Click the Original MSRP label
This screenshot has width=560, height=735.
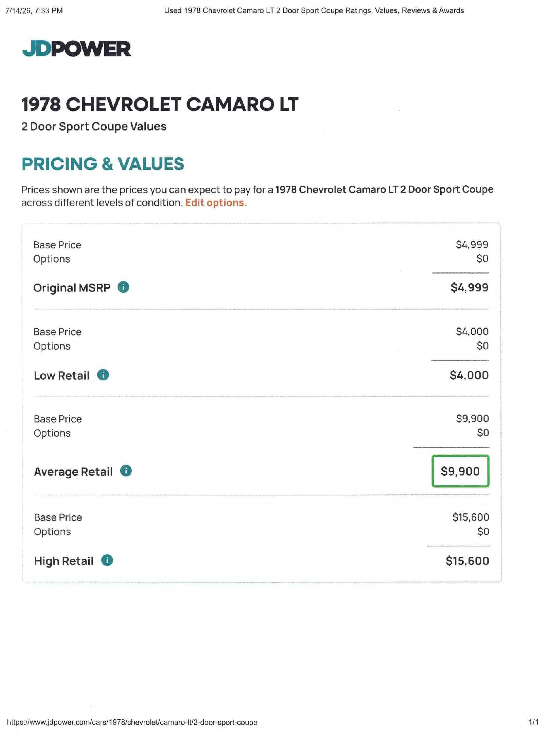(x=72, y=288)
